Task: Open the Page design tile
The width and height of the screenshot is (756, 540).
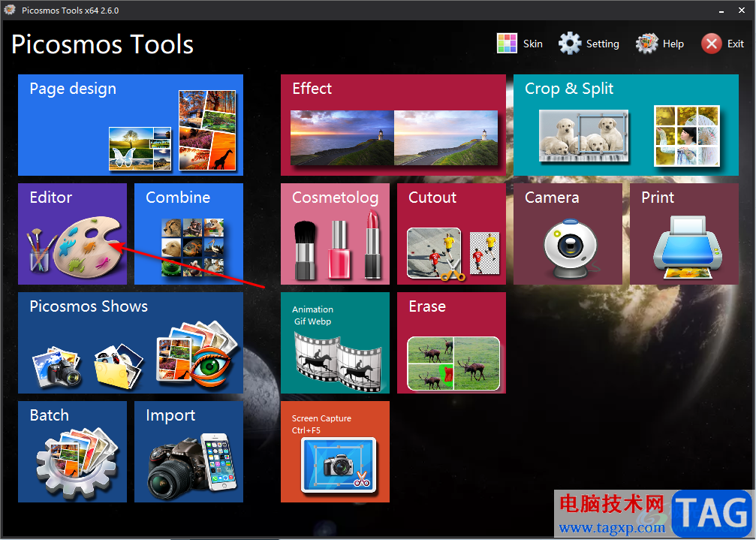Action: click(130, 125)
